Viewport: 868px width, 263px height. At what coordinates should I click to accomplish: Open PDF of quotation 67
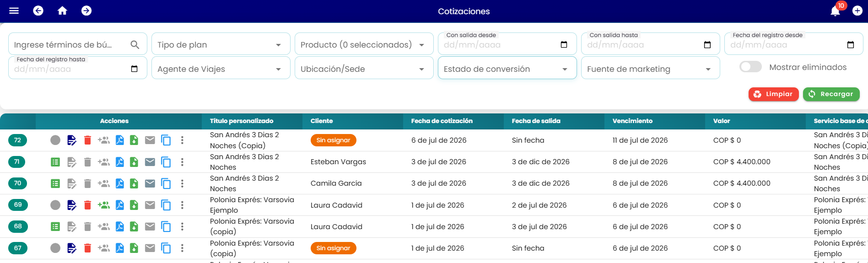coord(119,248)
